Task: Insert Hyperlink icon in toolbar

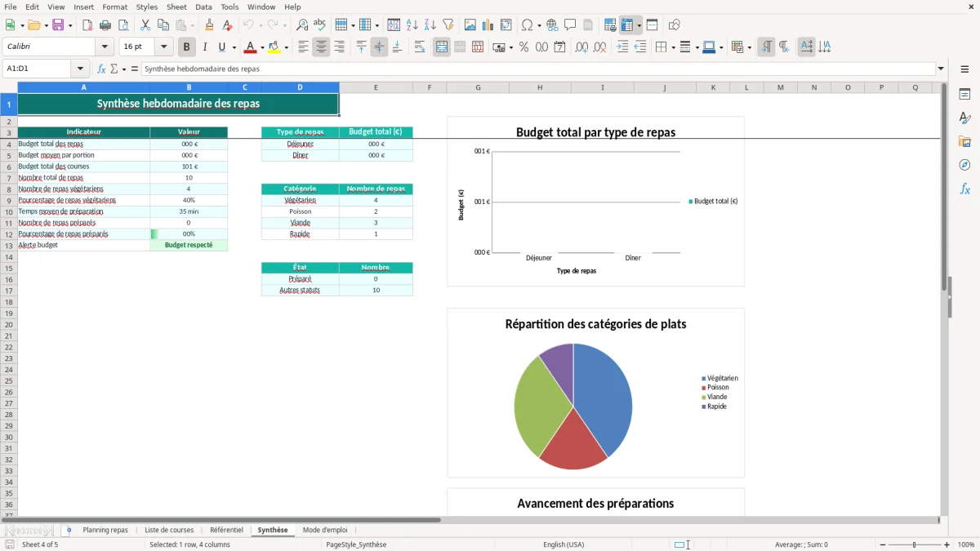Action: coord(552,25)
